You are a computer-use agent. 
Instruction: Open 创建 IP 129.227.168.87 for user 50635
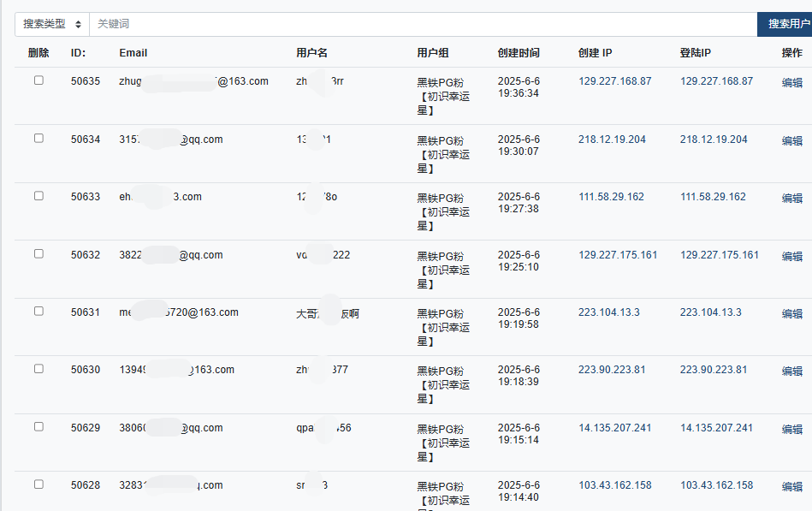coord(614,81)
